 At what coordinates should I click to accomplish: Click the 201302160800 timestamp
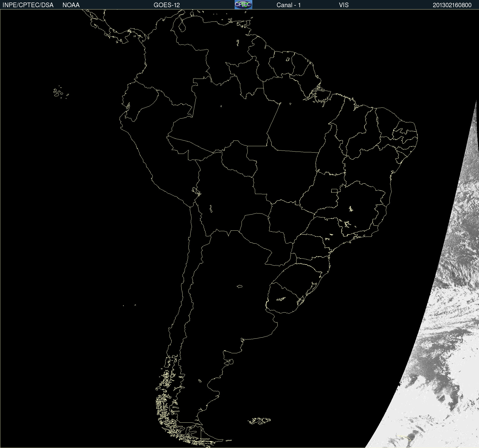(x=452, y=5)
